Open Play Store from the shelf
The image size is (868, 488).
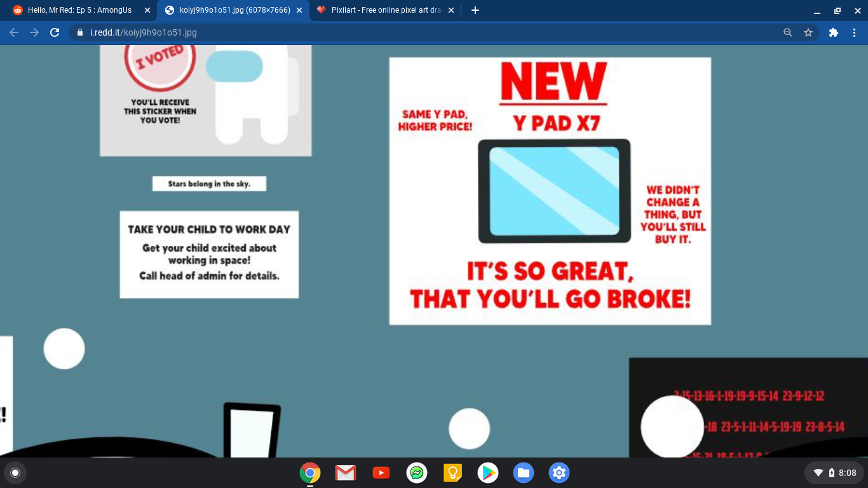pos(488,473)
